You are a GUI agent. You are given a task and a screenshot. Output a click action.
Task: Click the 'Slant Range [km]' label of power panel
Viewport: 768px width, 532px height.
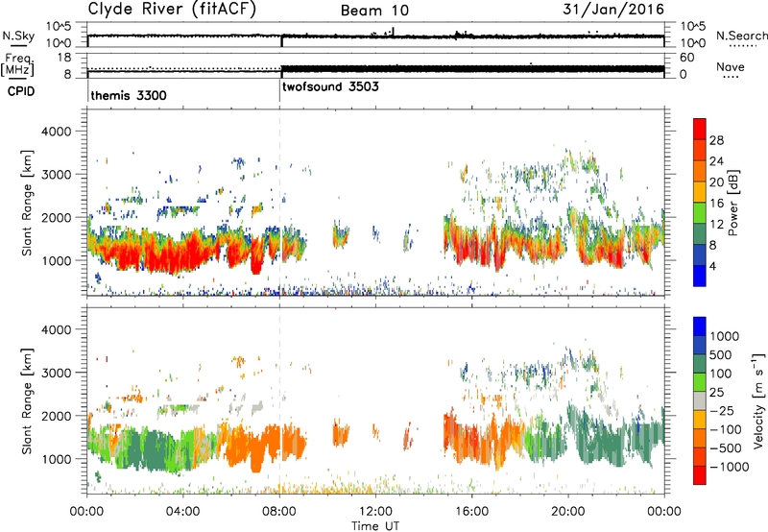[27, 203]
